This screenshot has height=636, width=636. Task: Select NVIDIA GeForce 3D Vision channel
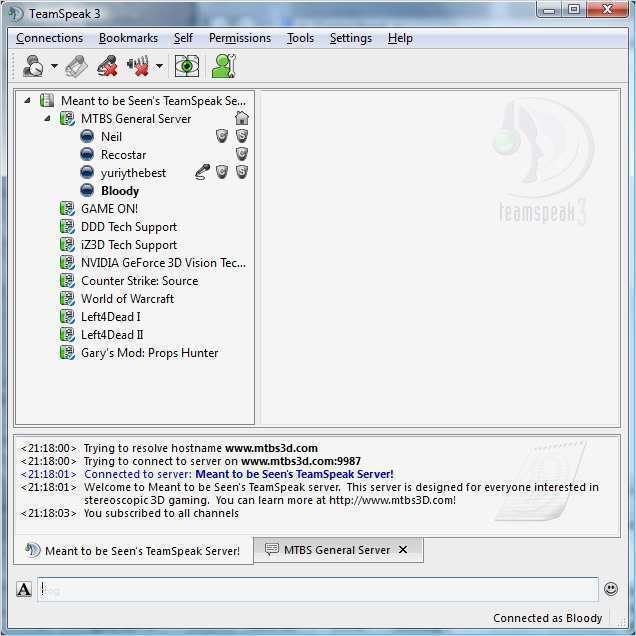[163, 262]
